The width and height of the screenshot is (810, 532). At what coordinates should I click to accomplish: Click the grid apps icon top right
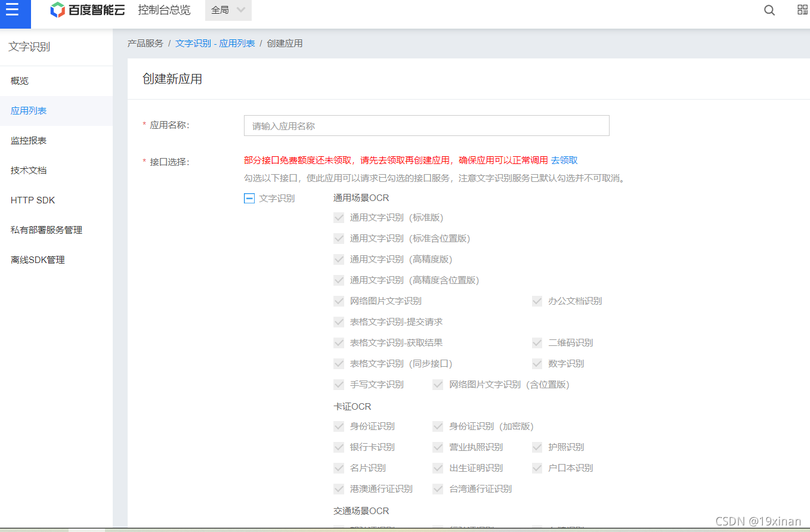point(802,10)
